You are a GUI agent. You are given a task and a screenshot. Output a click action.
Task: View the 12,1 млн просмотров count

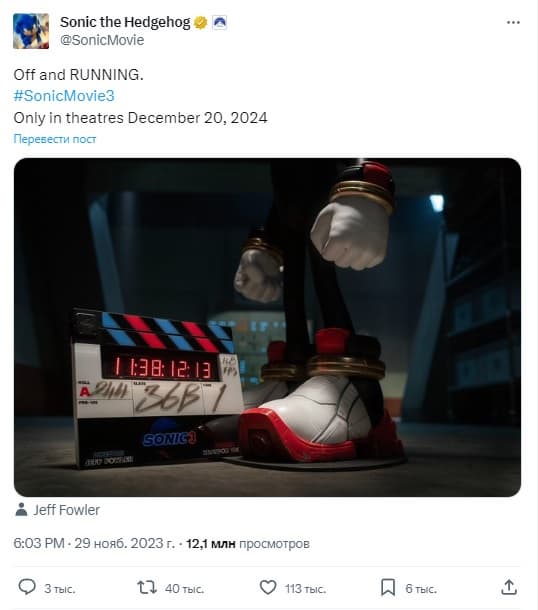pyautogui.click(x=248, y=543)
